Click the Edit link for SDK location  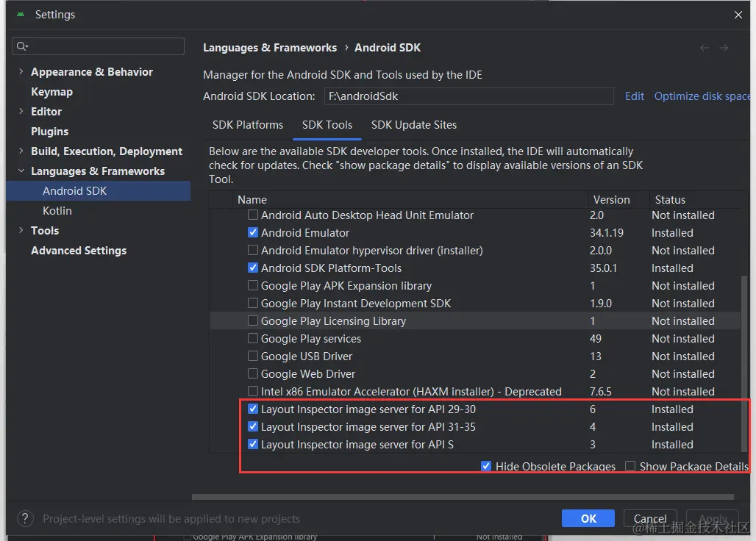click(634, 96)
